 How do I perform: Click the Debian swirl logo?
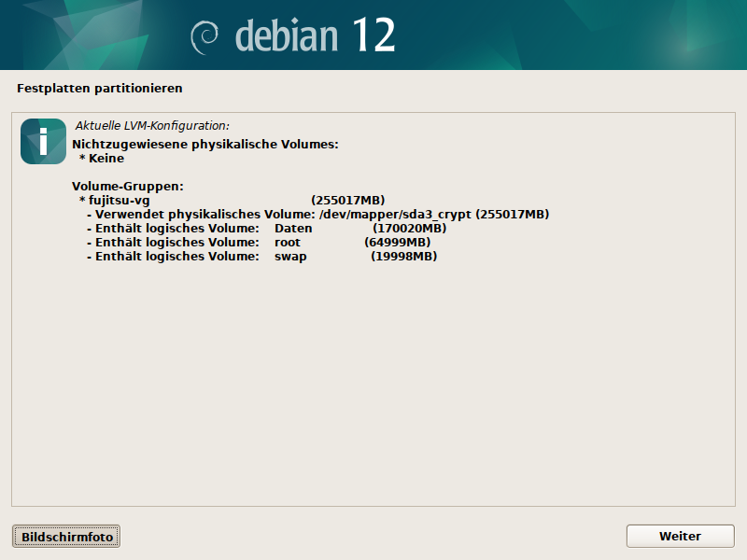(x=204, y=37)
